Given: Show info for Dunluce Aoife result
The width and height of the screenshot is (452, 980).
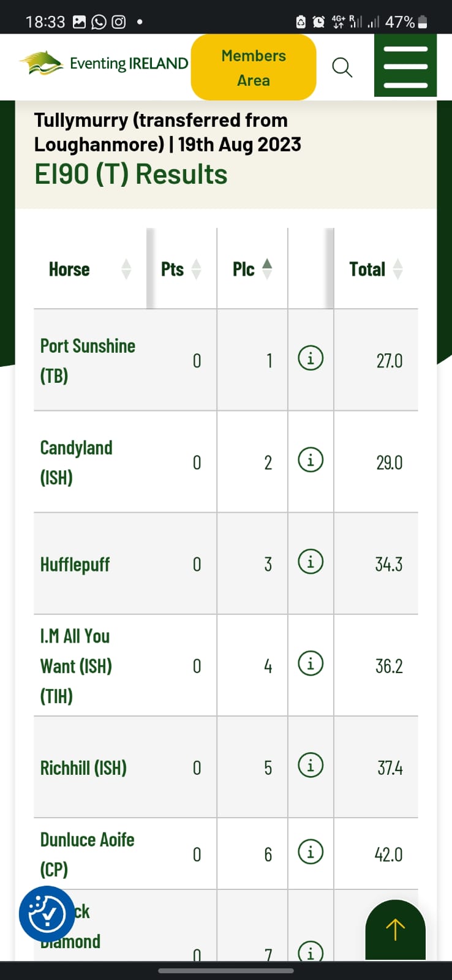Looking at the screenshot, I should point(311,852).
